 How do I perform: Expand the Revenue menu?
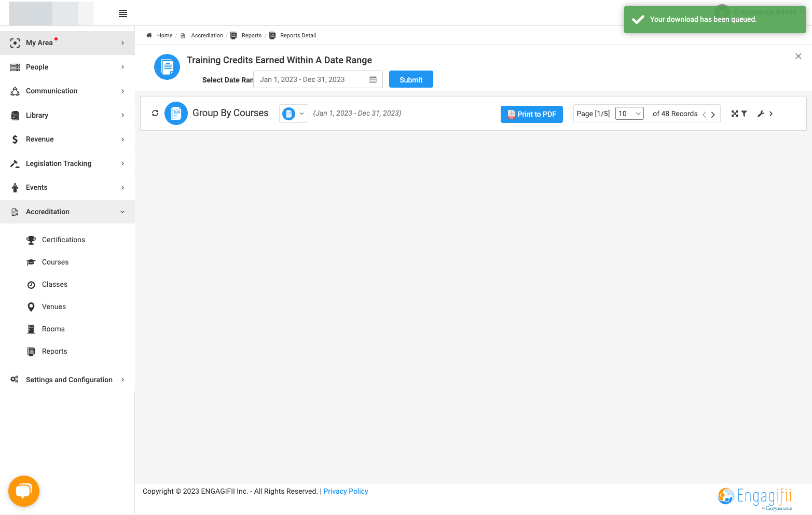[x=67, y=139]
